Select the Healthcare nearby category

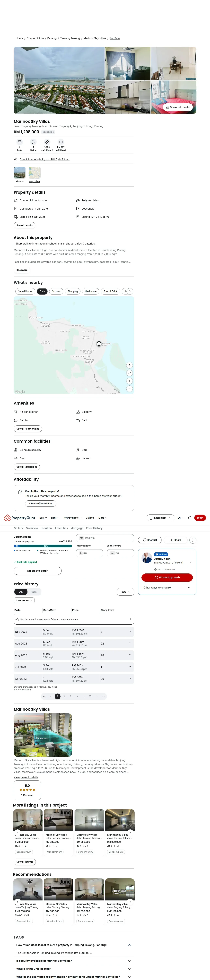(x=91, y=291)
